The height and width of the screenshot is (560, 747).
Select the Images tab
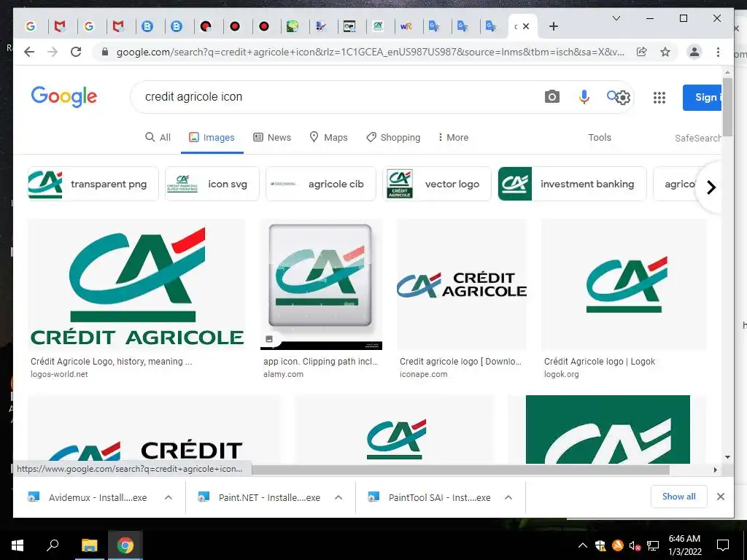[x=212, y=137]
